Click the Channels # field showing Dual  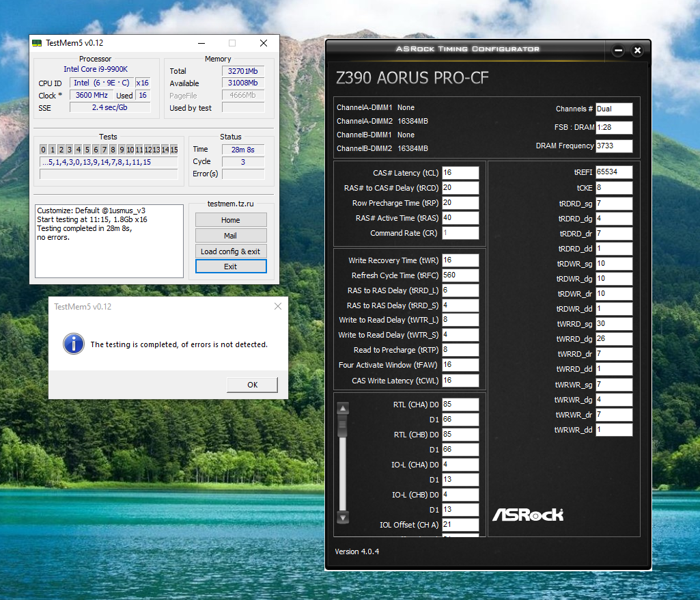pyautogui.click(x=614, y=109)
